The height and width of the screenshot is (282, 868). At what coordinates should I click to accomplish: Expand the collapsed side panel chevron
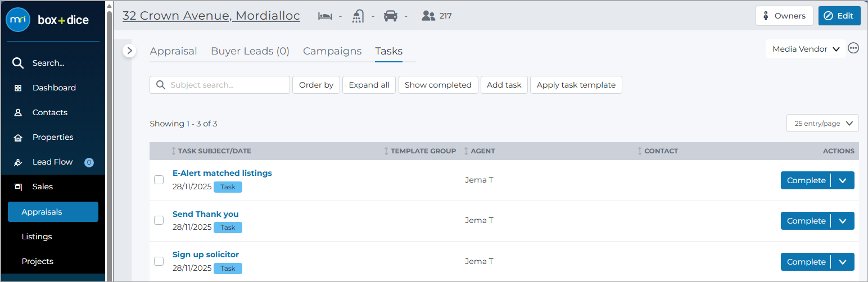pos(129,51)
